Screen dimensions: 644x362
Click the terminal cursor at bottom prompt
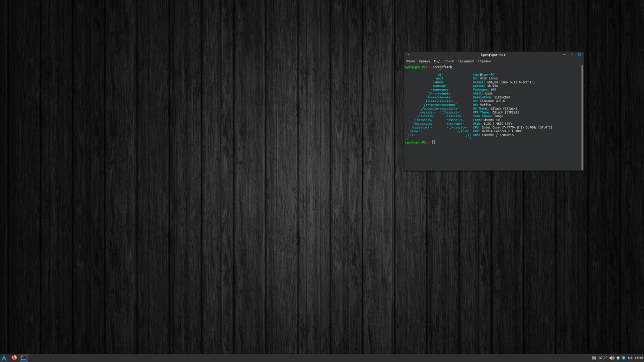[433, 142]
